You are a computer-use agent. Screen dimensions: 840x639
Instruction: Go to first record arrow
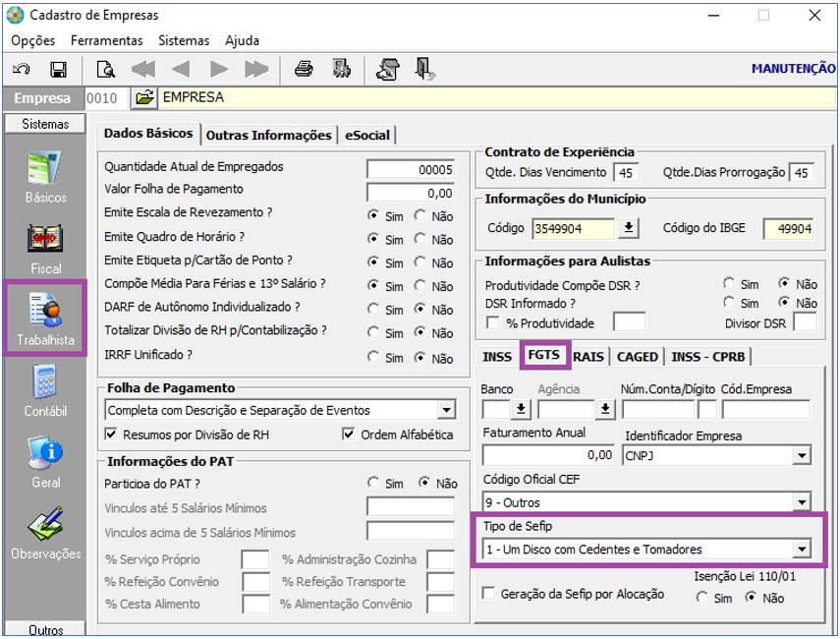click(143, 69)
